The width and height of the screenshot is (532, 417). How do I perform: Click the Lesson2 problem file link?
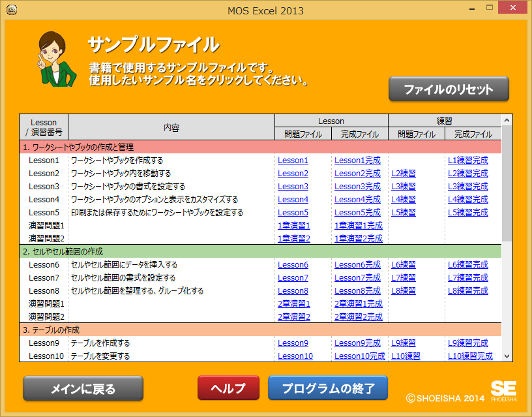pyautogui.click(x=293, y=173)
